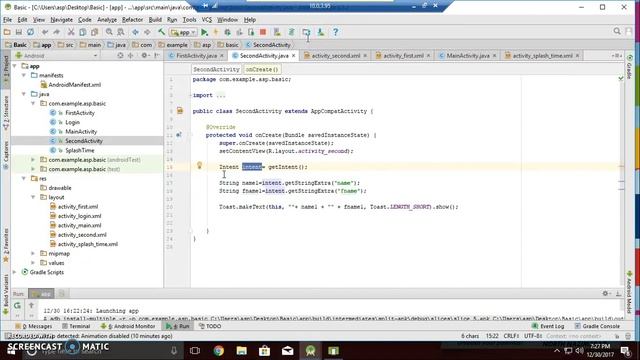
Task: Switch to FirstActivity.java tab
Action: [196, 56]
